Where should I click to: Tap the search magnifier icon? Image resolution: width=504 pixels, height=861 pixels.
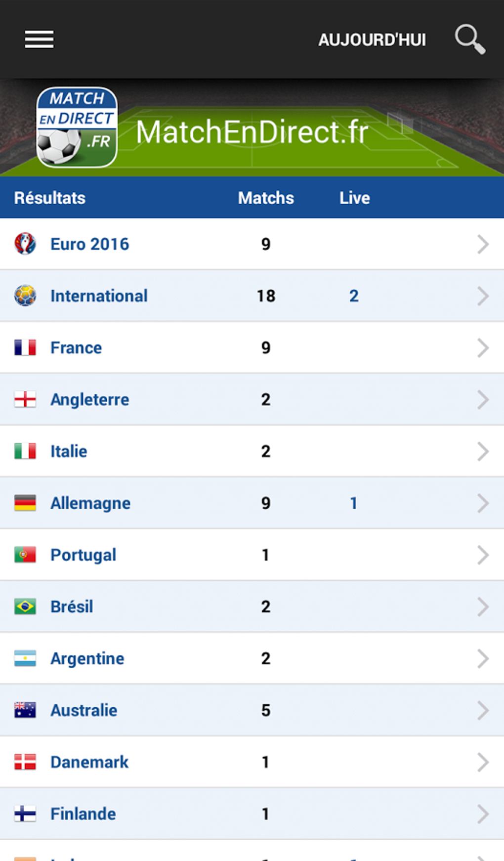point(469,39)
